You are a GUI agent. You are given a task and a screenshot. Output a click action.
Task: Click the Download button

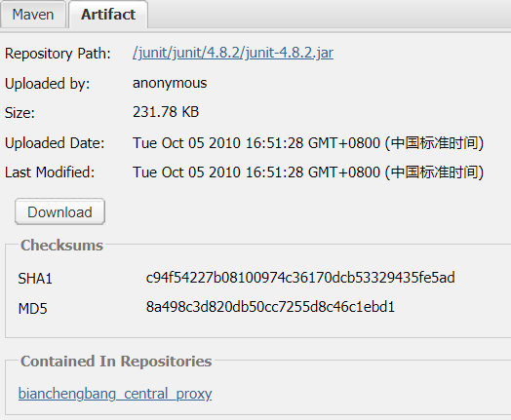tap(59, 212)
